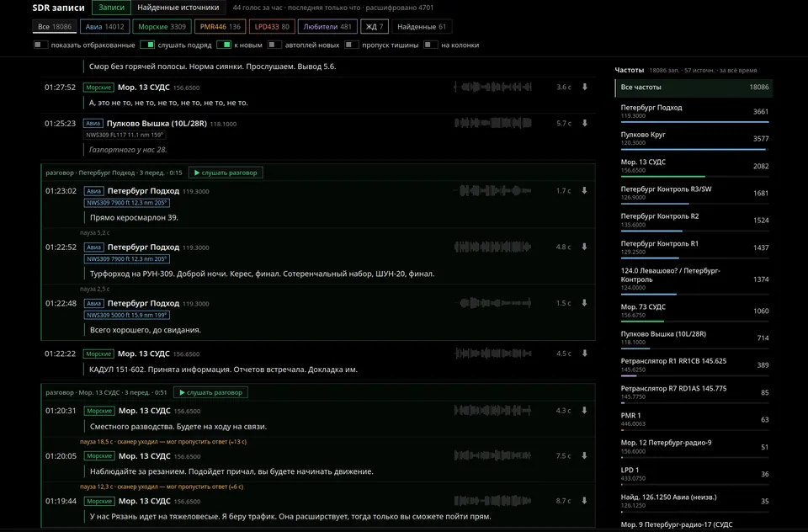Pick 'Ретранслятор R1 RR1CB 145.625' frequency
This screenshot has width=808, height=532.
(694, 365)
